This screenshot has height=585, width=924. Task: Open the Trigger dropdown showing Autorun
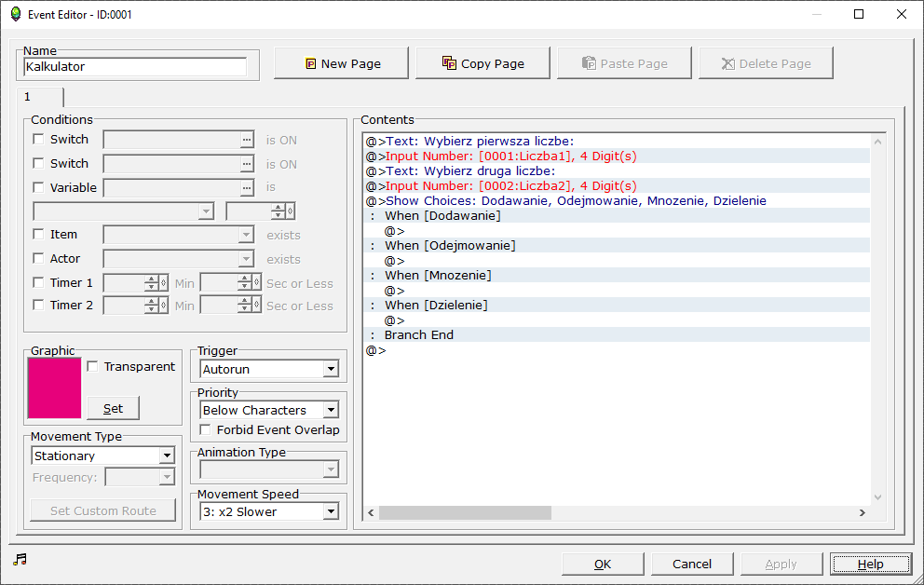pos(269,370)
